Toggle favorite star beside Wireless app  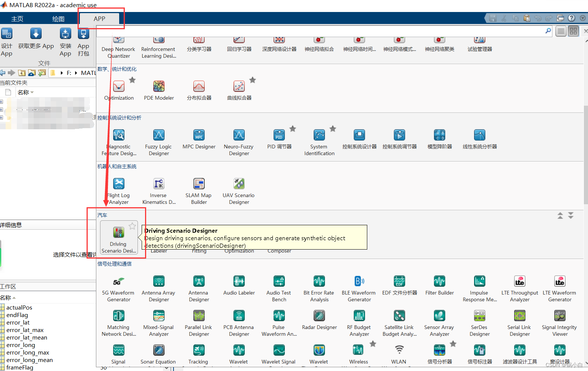click(373, 344)
